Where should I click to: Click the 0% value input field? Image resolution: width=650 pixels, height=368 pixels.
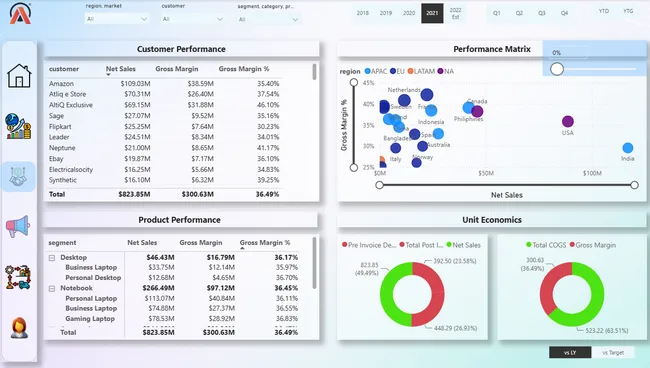click(568, 53)
